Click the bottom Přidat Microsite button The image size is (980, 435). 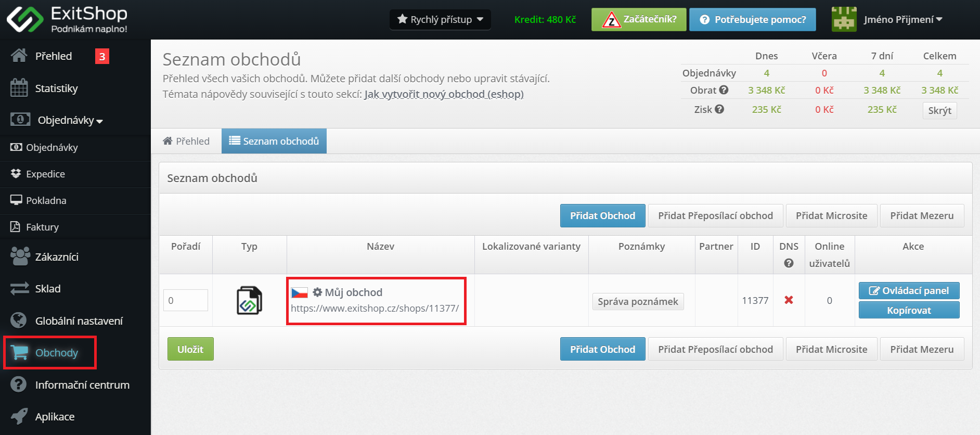[831, 349]
